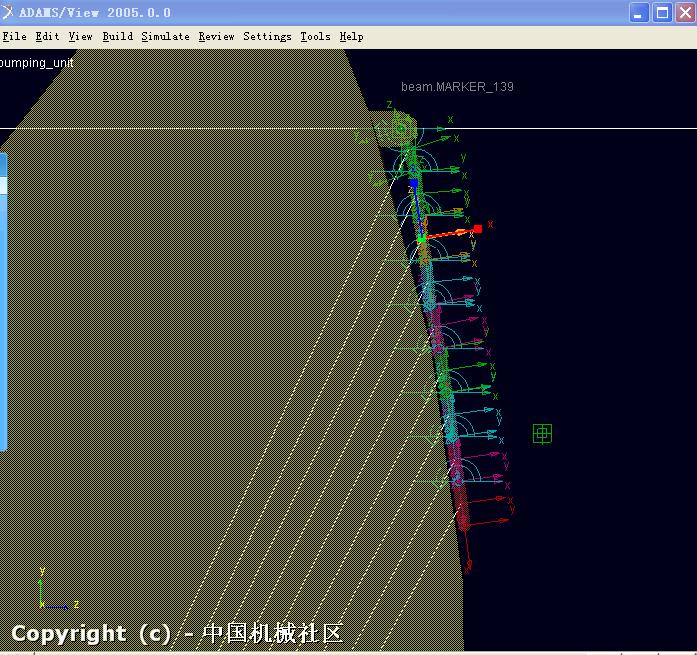Open the Edit menu
The image size is (697, 655).
(47, 36)
